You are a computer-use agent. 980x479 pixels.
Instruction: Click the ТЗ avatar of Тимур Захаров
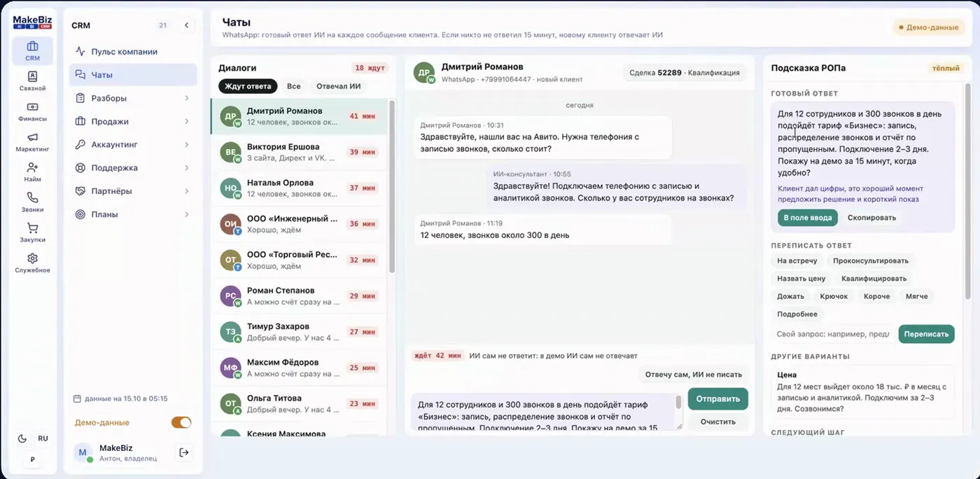[x=230, y=332]
